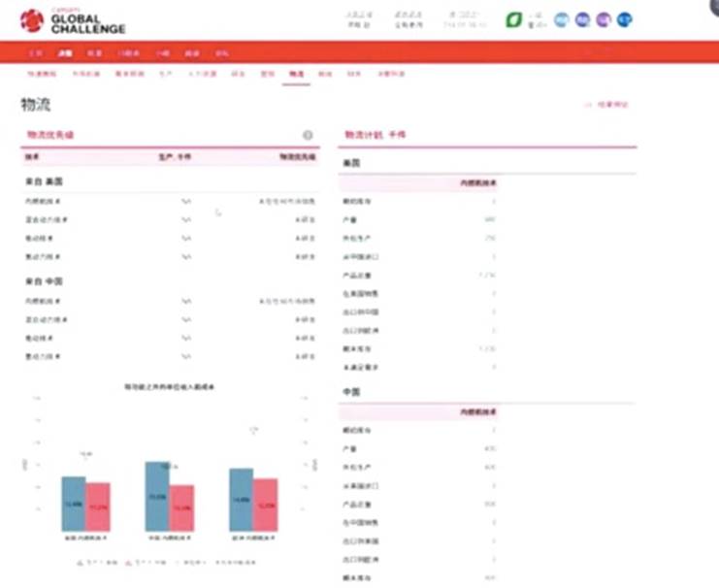719x588 pixels.
Task: Click the second circular avatar in header
Action: click(582, 19)
